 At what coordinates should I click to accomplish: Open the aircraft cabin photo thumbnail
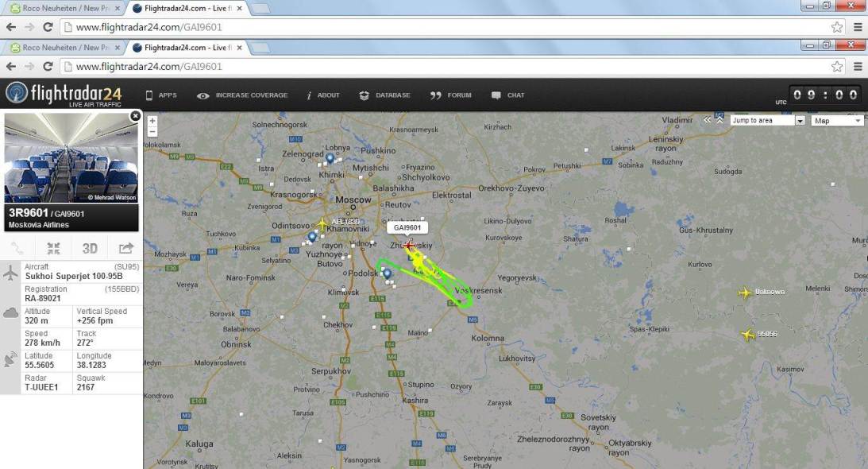(x=71, y=158)
